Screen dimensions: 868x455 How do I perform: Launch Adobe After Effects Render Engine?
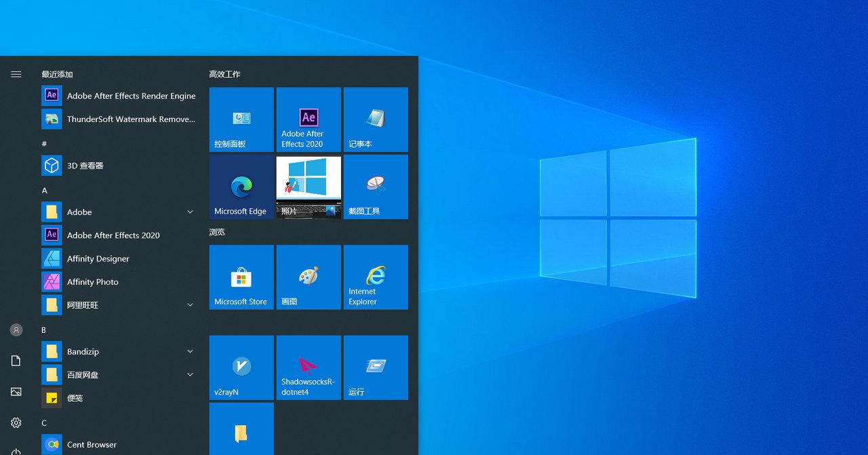pyautogui.click(x=119, y=96)
